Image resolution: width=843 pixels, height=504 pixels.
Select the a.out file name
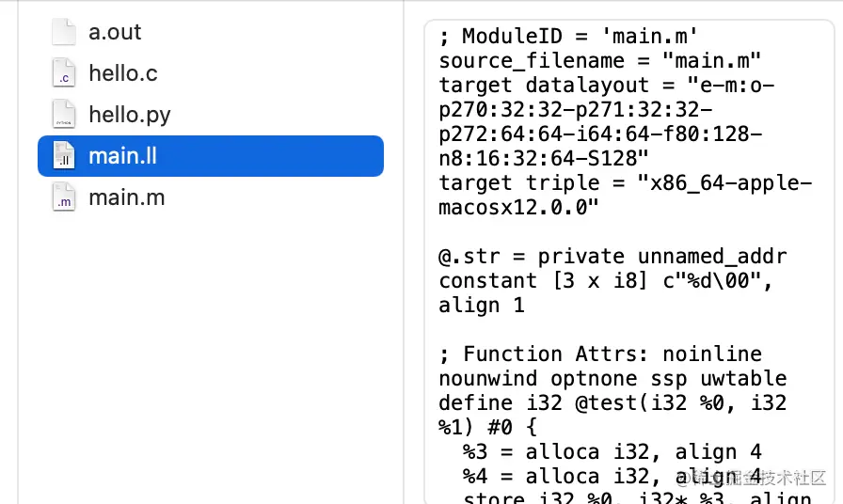115,32
